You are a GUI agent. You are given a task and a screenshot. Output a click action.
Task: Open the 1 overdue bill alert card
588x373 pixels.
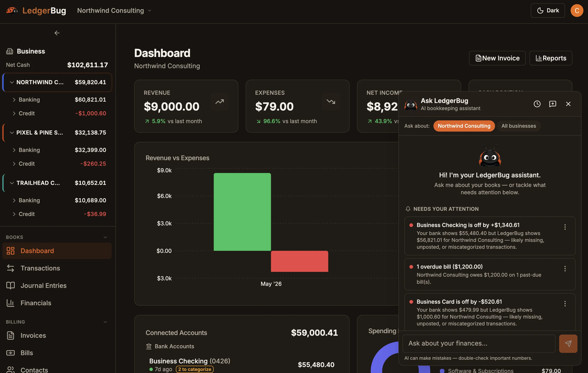click(x=490, y=274)
